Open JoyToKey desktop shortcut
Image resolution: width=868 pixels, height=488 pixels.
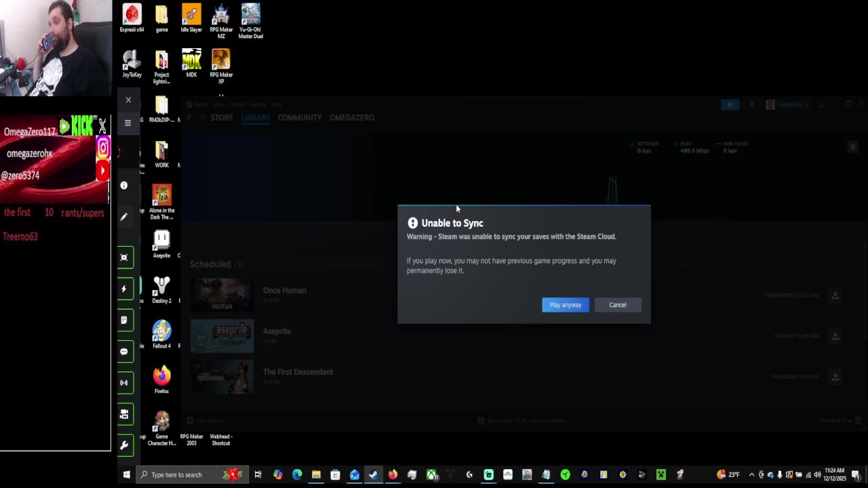pyautogui.click(x=132, y=64)
